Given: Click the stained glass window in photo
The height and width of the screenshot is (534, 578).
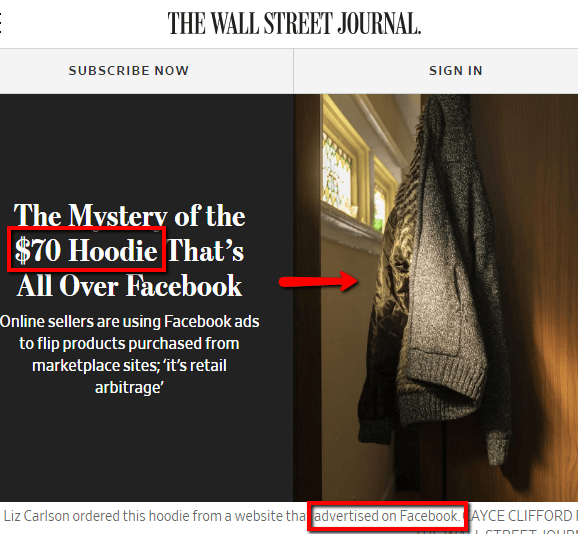Looking at the screenshot, I should pos(338,175).
